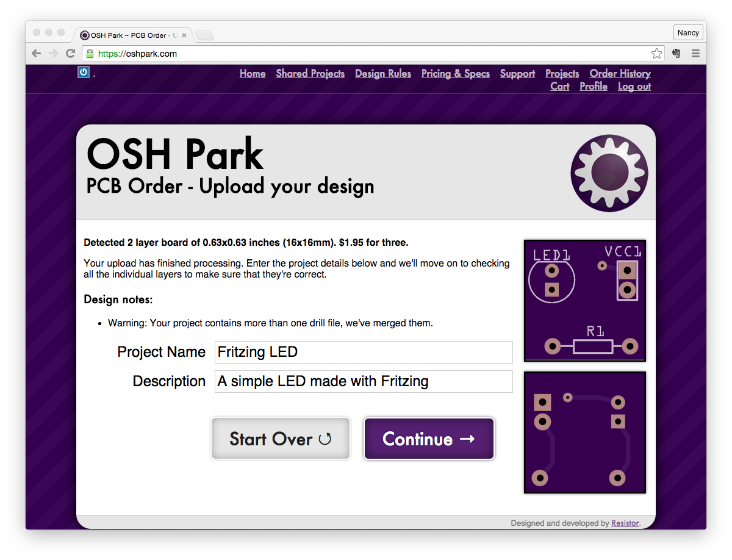
Task: Reload the page with the refresh icon
Action: coord(71,54)
